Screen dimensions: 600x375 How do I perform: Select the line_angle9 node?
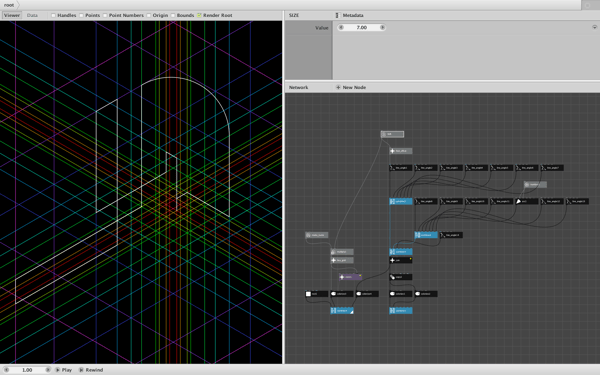pos(451,201)
